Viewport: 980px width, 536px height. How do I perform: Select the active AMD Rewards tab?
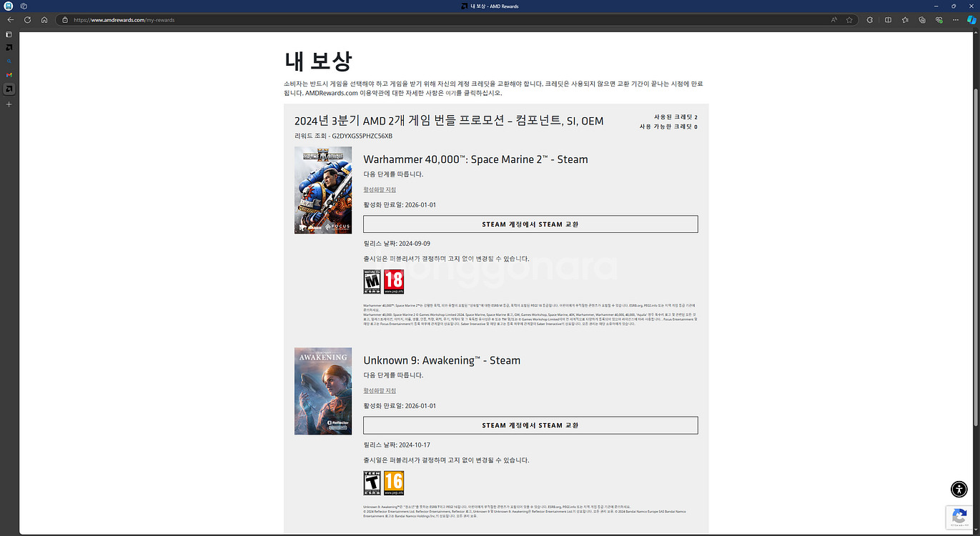click(9, 89)
